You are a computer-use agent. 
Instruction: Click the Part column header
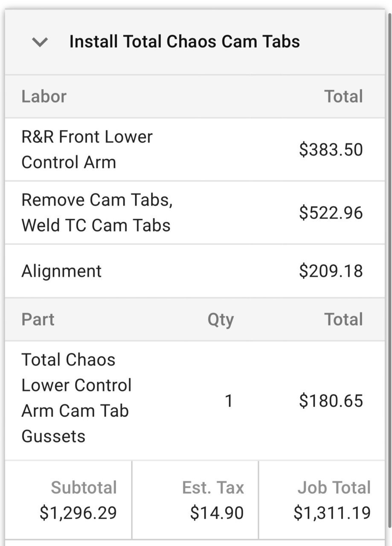(x=38, y=319)
